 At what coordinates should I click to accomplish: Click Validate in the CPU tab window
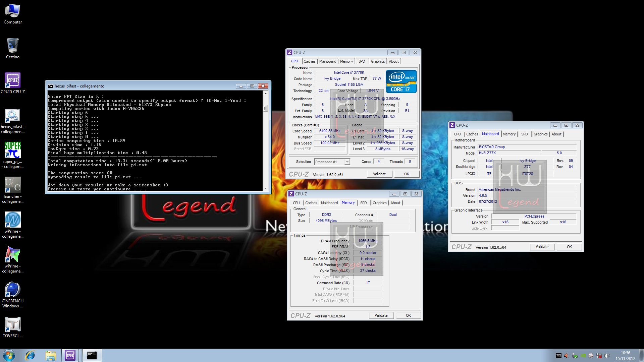tap(379, 174)
